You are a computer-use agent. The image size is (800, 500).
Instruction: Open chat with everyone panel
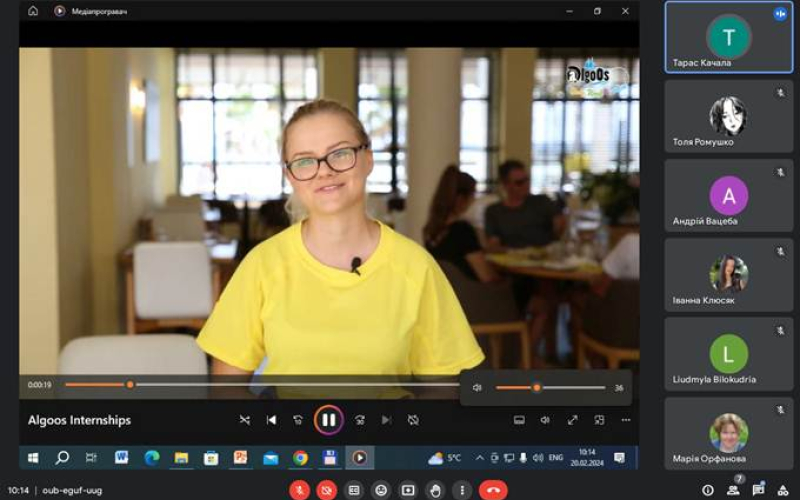[x=759, y=490]
